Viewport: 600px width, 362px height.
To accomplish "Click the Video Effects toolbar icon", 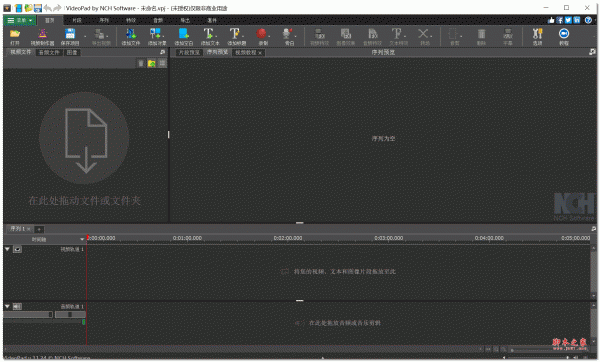I will 319,34.
